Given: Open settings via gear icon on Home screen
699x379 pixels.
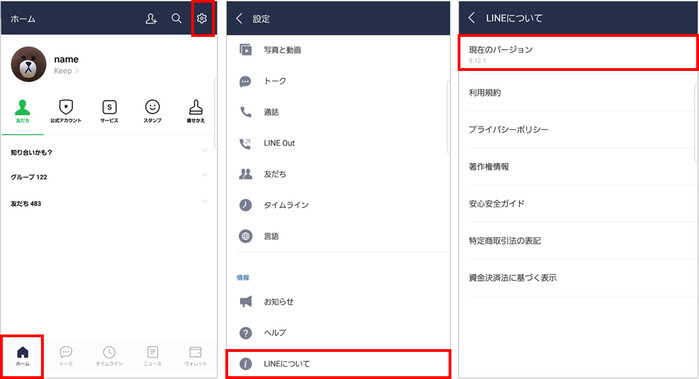Looking at the screenshot, I should click(x=202, y=18).
